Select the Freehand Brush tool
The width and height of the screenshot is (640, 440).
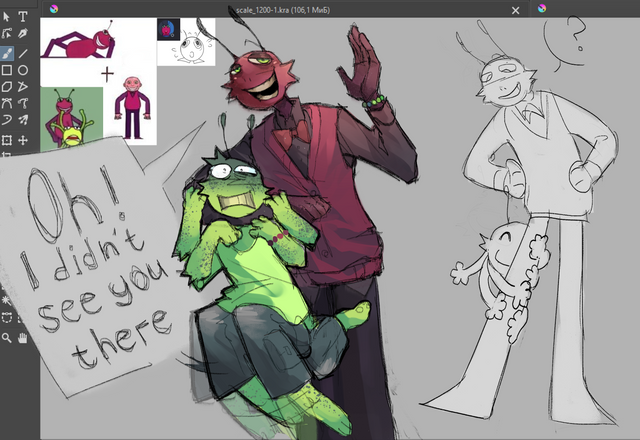(x=6, y=53)
